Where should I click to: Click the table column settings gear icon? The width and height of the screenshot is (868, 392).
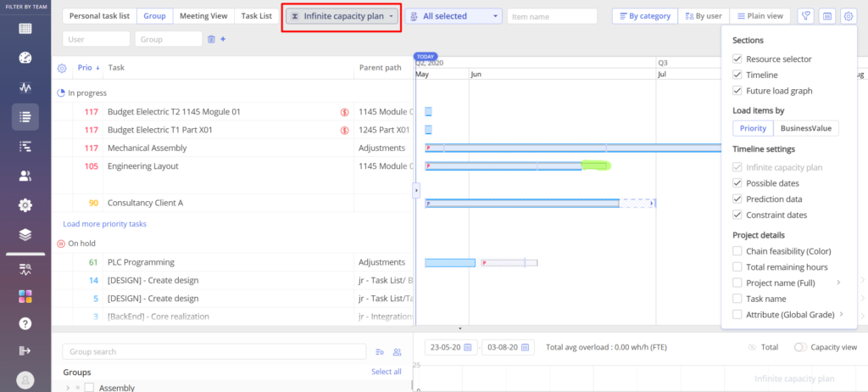pos(61,68)
